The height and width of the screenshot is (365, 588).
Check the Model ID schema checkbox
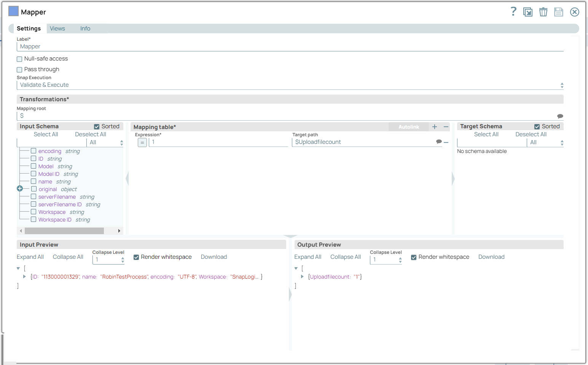click(x=33, y=174)
